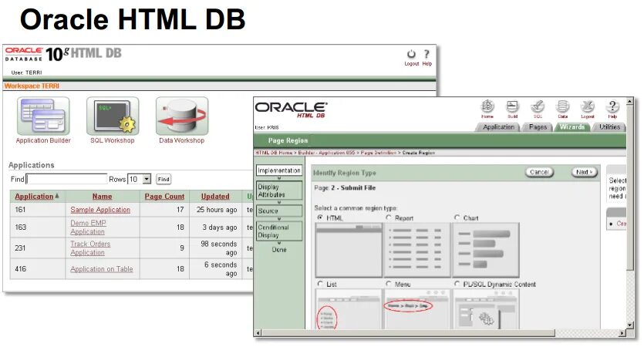Click the Logout power icon in Workspace window

click(x=411, y=54)
